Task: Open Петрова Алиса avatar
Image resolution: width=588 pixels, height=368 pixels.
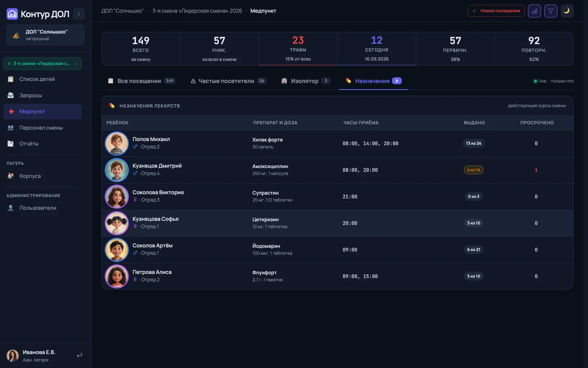Action: [x=117, y=276]
